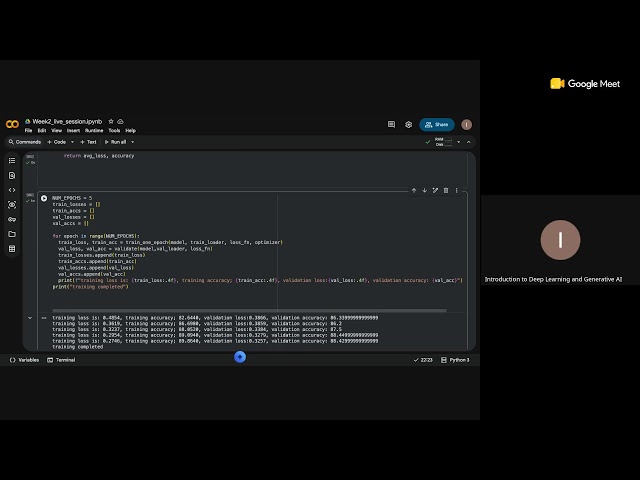Viewport: 640px width, 480px height.
Task: Click the Google Drive icon by notebook title
Action: point(28,121)
